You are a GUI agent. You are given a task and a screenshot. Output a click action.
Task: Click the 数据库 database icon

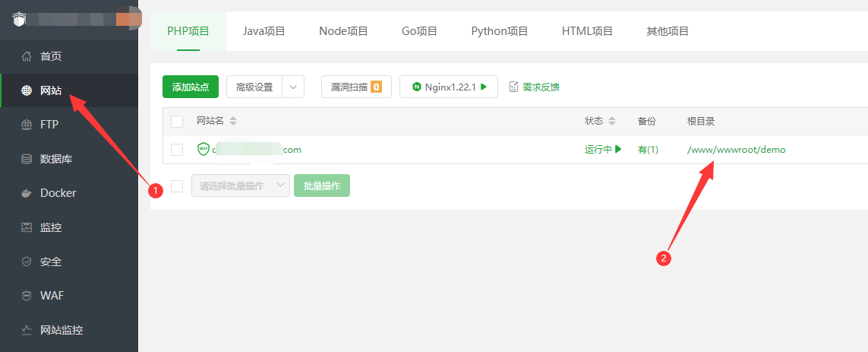click(26, 159)
